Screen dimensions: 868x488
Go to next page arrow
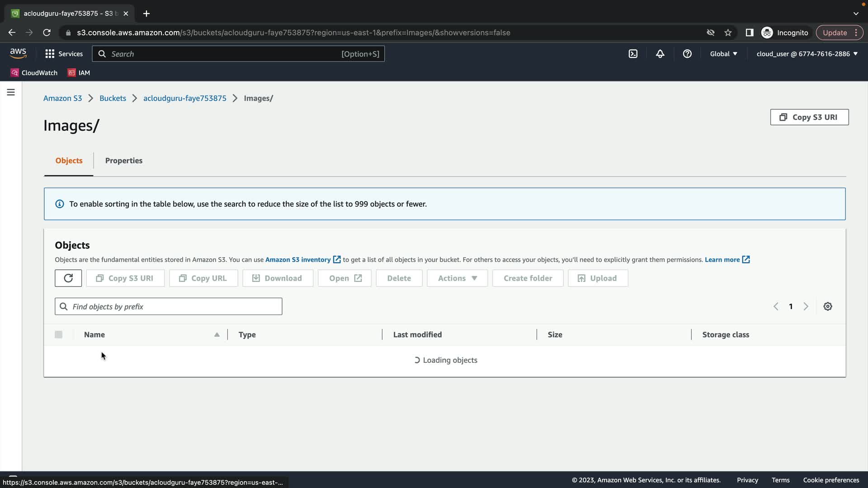pyautogui.click(x=806, y=306)
